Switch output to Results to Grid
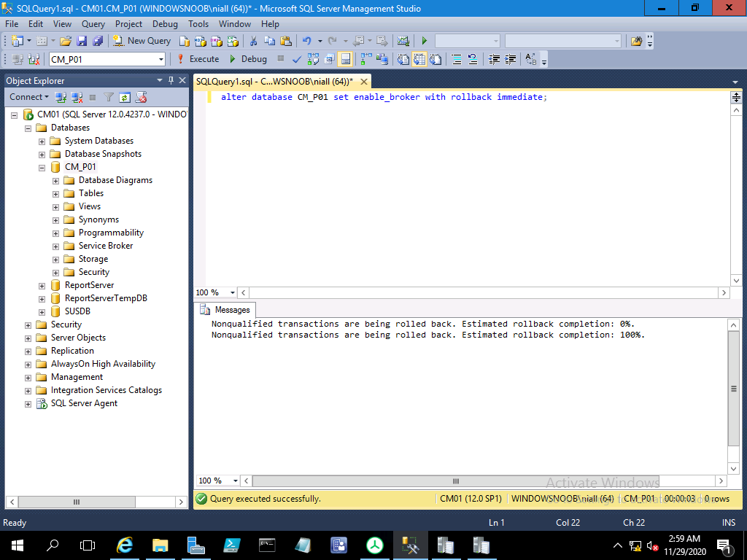The height and width of the screenshot is (560, 747). [x=419, y=59]
